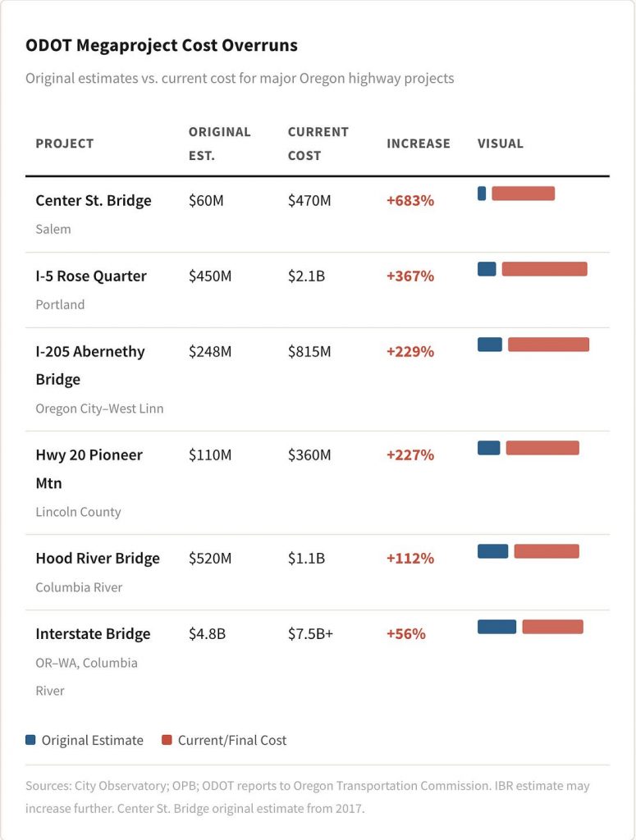This screenshot has height=840, width=636.
Task: Click the PROJECT column header
Action: (x=65, y=144)
